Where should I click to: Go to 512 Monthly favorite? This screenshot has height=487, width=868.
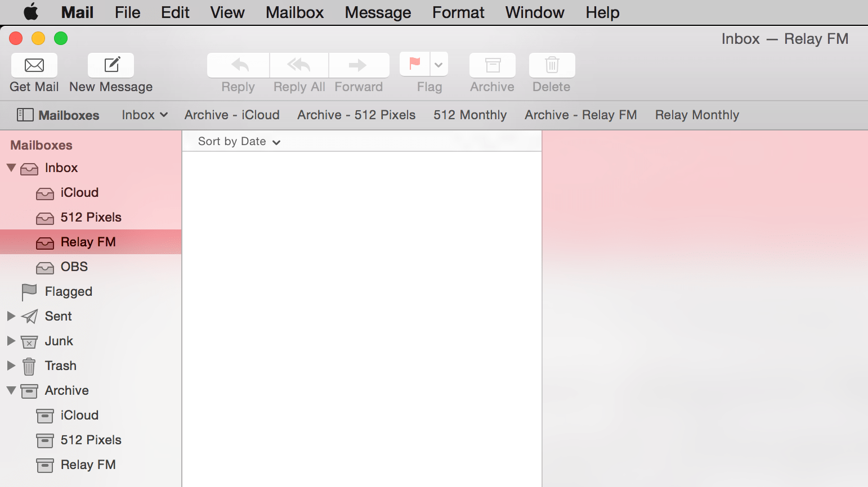[470, 115]
